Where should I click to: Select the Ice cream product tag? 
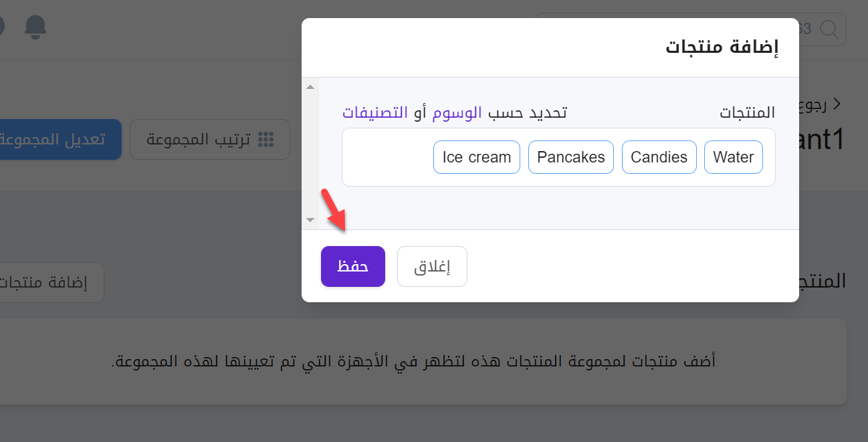click(x=477, y=157)
